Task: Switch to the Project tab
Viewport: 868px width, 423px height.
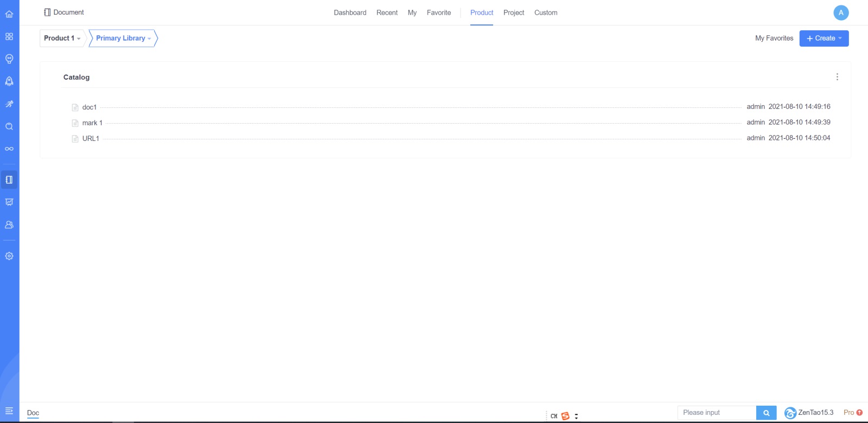Action: tap(513, 12)
